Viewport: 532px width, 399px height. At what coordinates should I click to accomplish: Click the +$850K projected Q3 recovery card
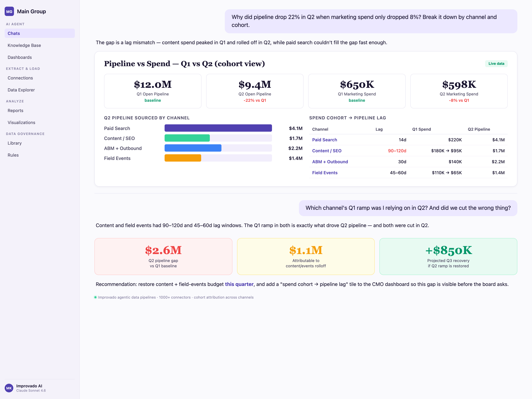coord(448,256)
